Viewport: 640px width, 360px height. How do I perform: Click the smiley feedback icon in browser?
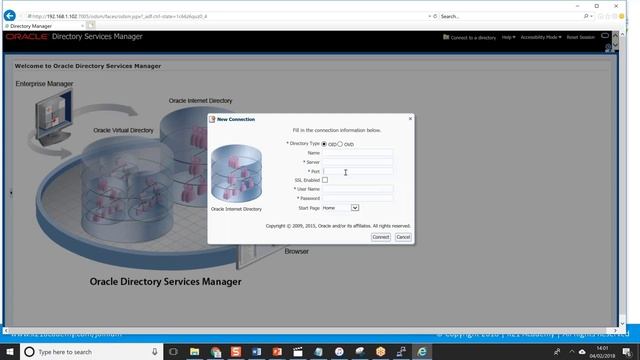[622, 16]
